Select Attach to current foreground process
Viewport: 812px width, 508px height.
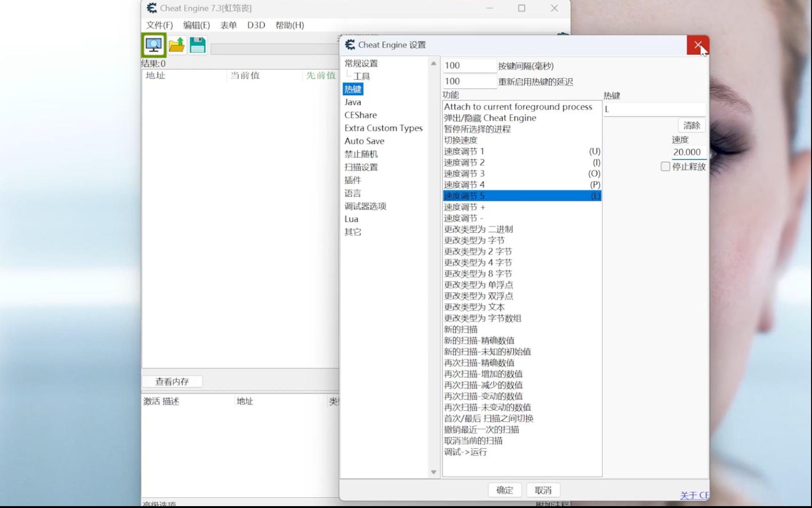click(522, 107)
